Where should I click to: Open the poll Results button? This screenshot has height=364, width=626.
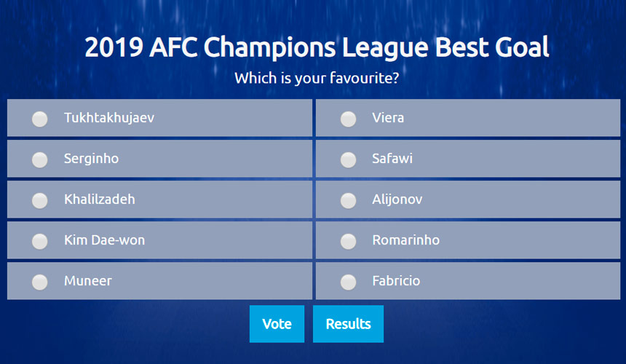(x=348, y=324)
